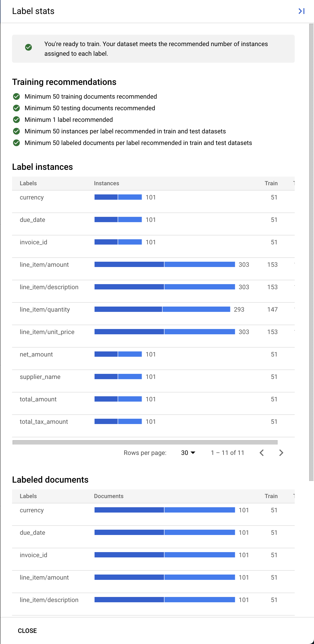Viewport: 314px width, 644px height.
Task: Click the horizontal scrollbar under Label instances
Action: 145,442
